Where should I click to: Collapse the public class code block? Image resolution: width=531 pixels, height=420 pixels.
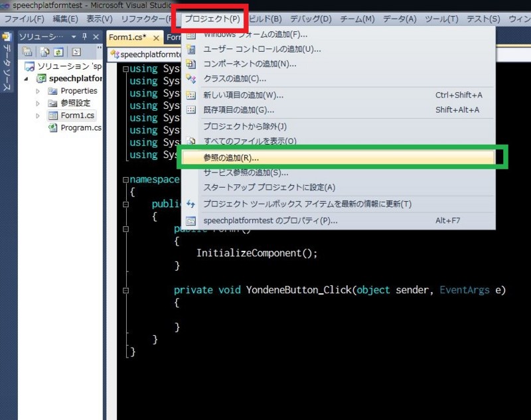pos(125,204)
